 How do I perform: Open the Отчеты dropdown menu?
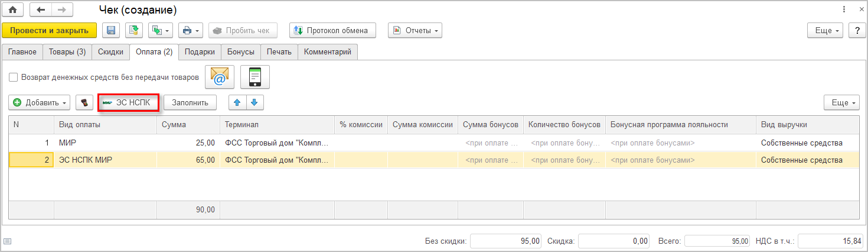pos(415,30)
